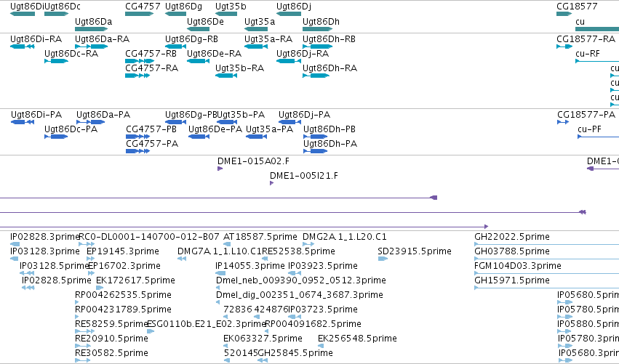
Task: Click the GH22022.5prime EST line
Action: point(546,244)
